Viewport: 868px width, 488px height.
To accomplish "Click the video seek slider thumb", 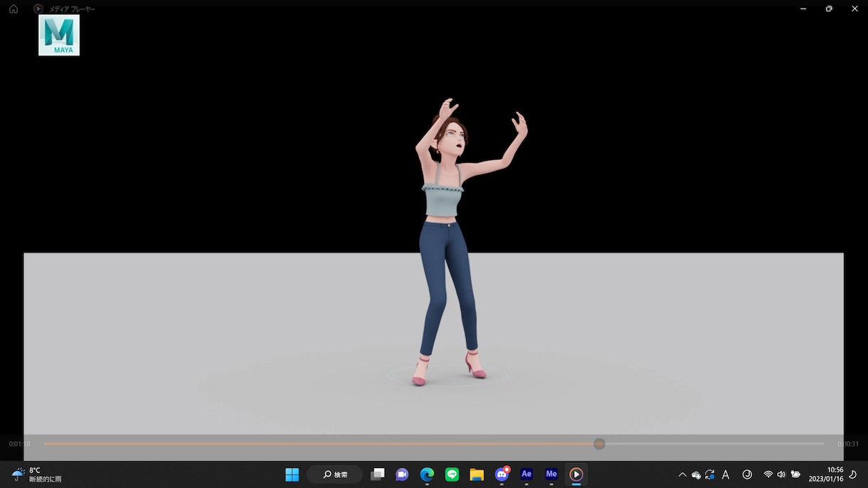I will tap(600, 444).
